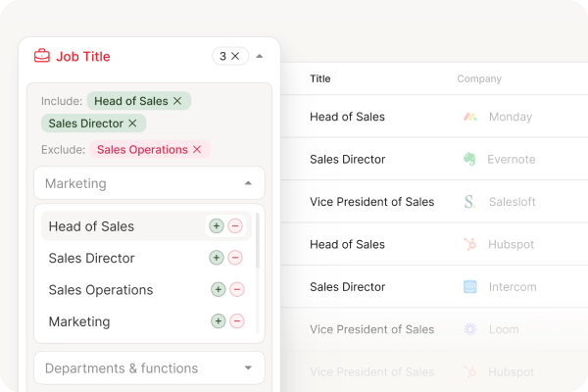Open the Evernote company name

(x=512, y=159)
